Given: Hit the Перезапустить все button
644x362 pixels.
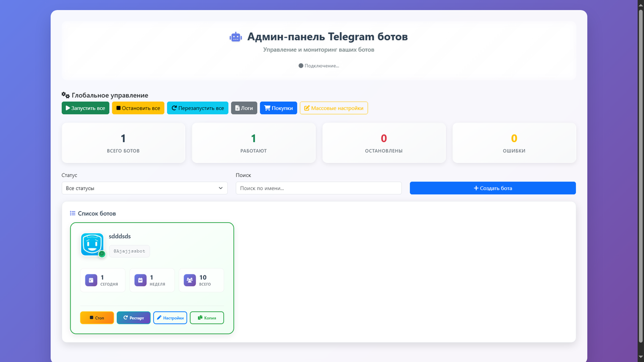Looking at the screenshot, I should coord(198,108).
